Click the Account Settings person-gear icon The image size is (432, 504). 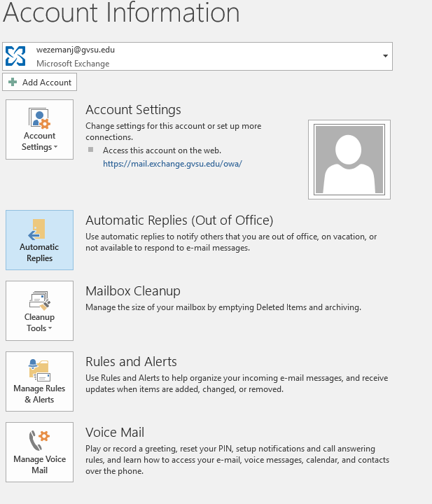(39, 117)
